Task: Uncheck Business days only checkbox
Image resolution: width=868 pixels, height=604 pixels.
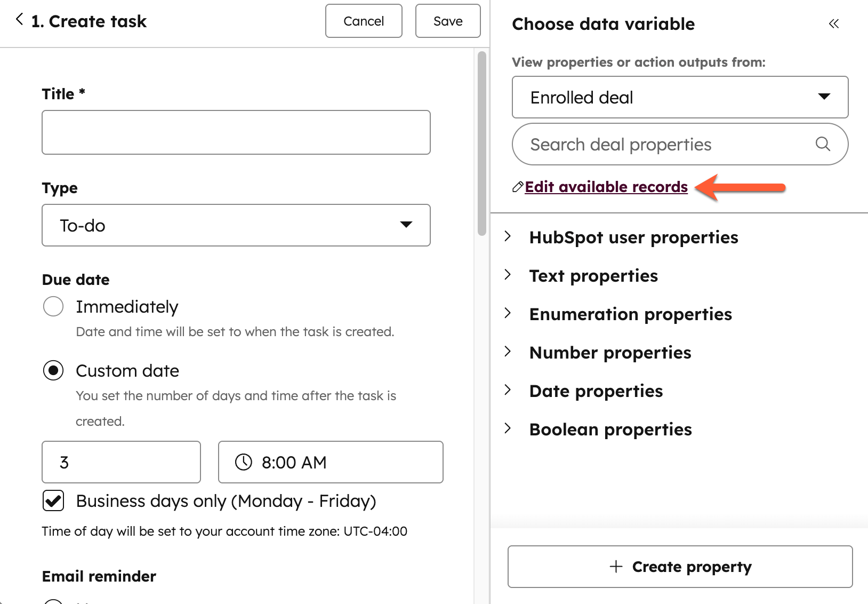Action: [53, 501]
